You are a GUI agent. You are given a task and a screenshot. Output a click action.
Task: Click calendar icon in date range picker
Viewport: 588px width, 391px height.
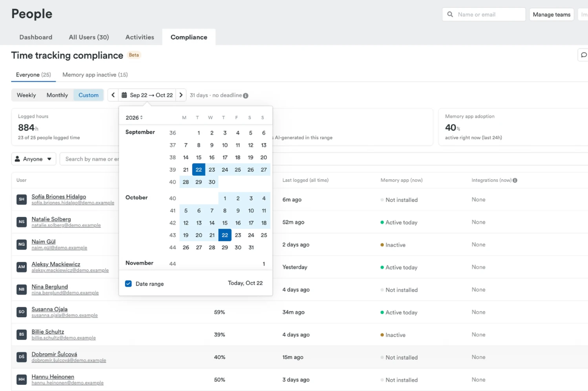tap(124, 95)
